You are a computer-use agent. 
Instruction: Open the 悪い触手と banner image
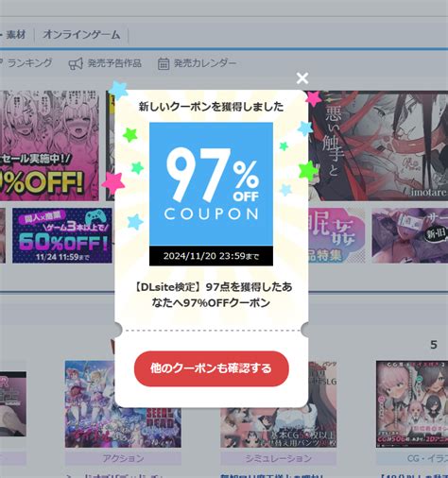tap(378, 145)
